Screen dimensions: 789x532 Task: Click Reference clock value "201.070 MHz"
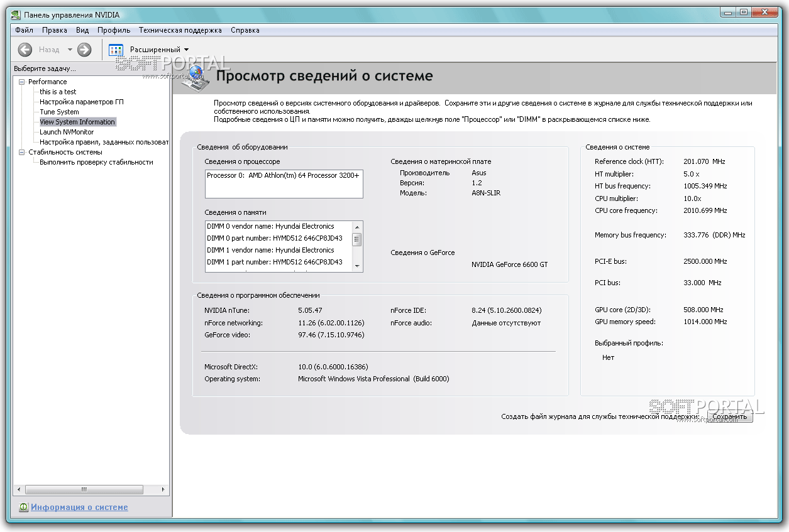(x=704, y=161)
